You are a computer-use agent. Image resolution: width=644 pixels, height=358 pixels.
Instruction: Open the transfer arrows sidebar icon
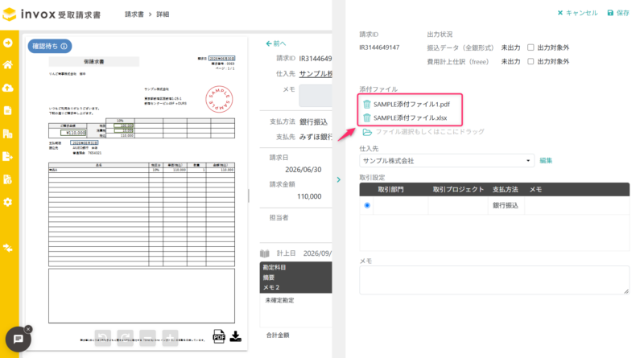point(8,248)
